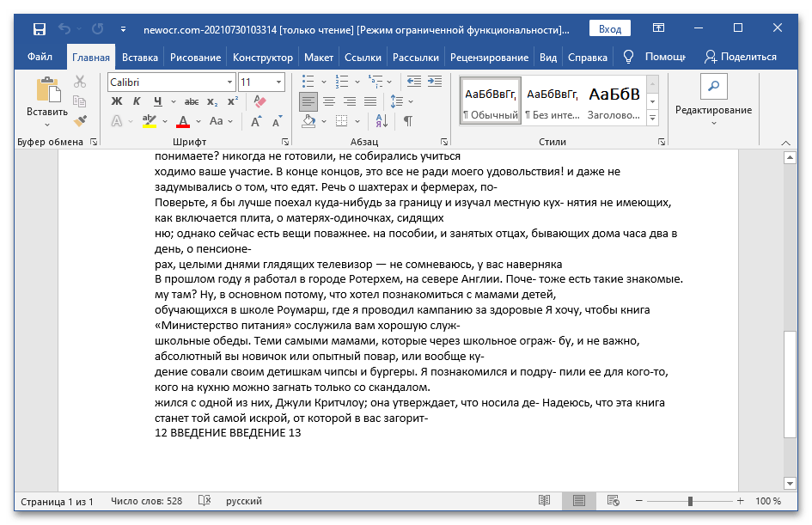812x525 pixels.
Task: Expand font color dropdown arrow
Action: pyautogui.click(x=198, y=122)
